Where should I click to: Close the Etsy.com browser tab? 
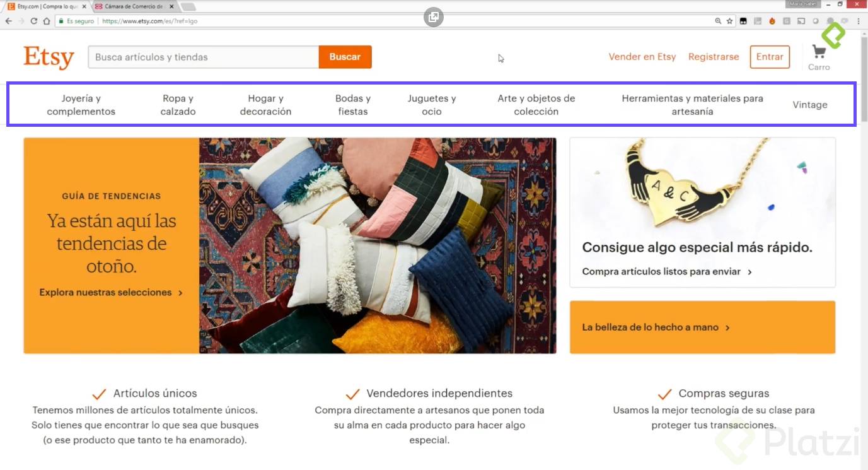[x=84, y=6]
